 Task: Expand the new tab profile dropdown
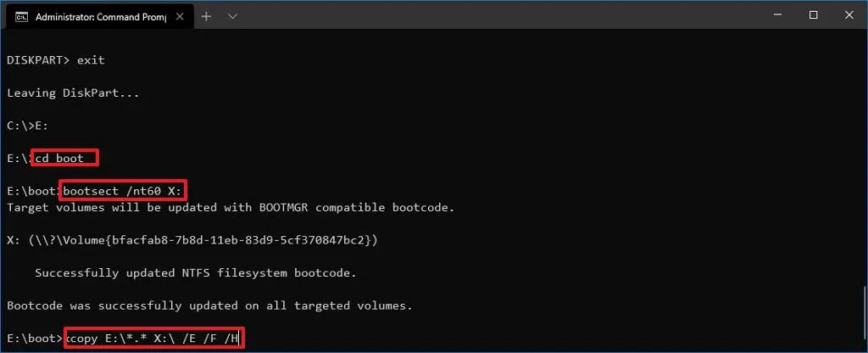click(x=233, y=16)
